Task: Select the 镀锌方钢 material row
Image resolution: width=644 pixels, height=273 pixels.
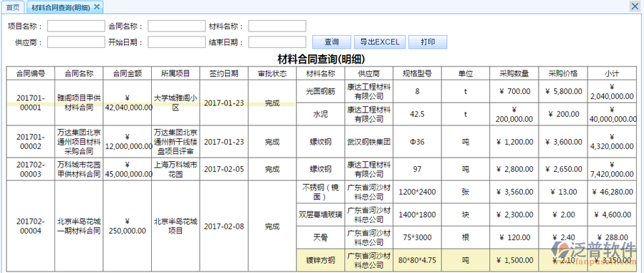Action: click(466, 260)
